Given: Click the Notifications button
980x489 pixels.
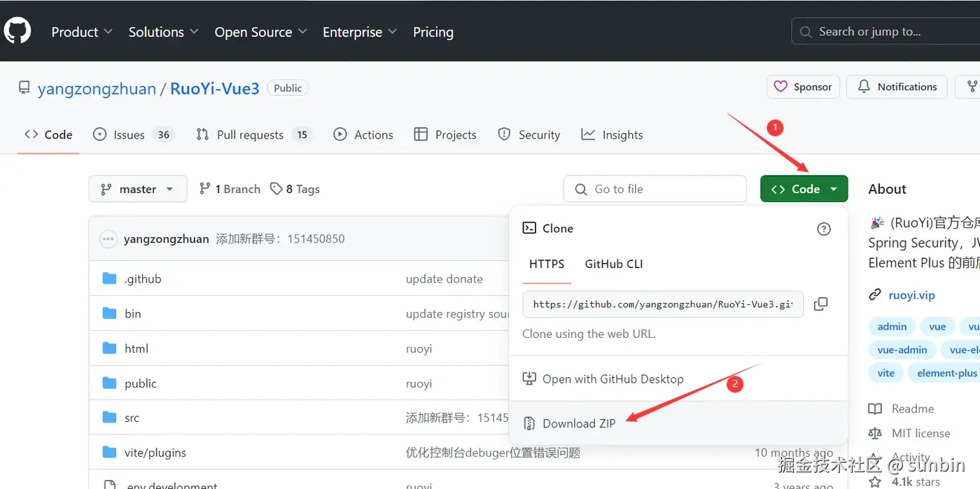Looking at the screenshot, I should (897, 87).
